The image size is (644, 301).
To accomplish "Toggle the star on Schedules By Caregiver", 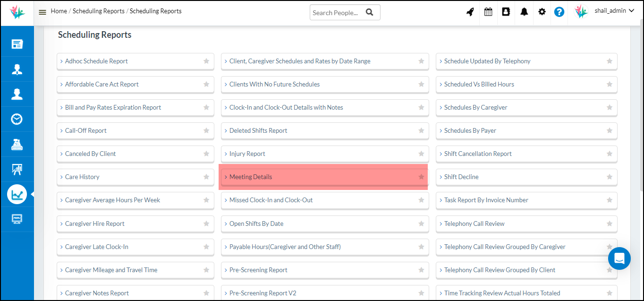I will coord(610,107).
